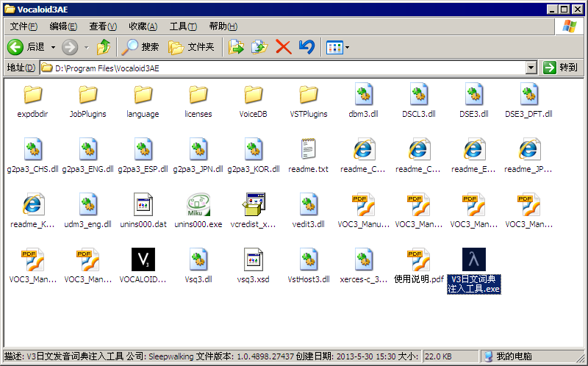The width and height of the screenshot is (588, 366).
Task: Select the unins000.dat file
Action: [143, 211]
